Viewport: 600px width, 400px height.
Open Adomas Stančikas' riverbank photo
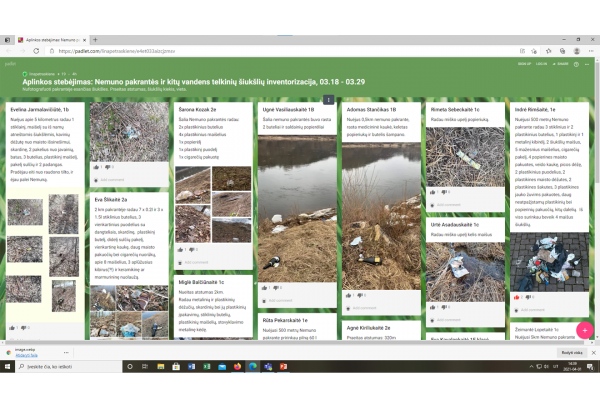[x=382, y=216]
